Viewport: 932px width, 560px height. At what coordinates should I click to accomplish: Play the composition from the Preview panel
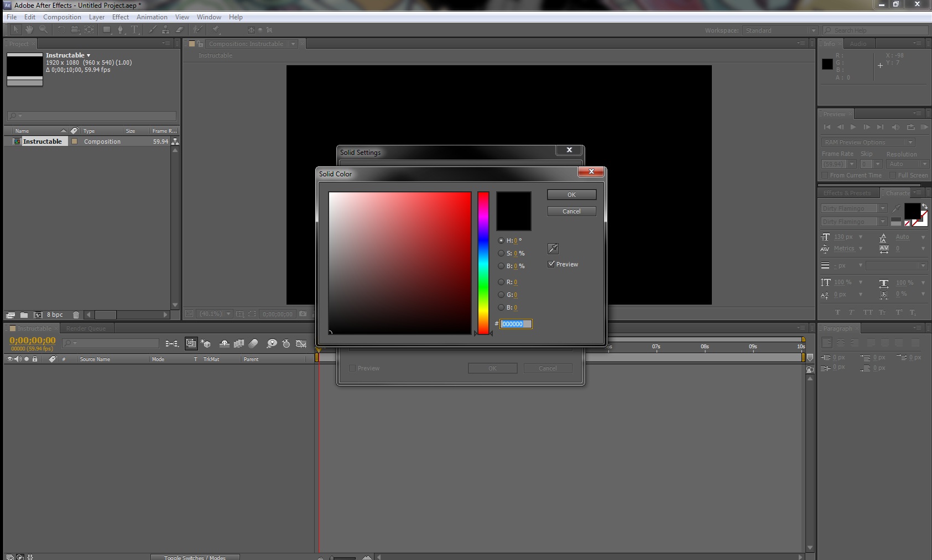853,127
